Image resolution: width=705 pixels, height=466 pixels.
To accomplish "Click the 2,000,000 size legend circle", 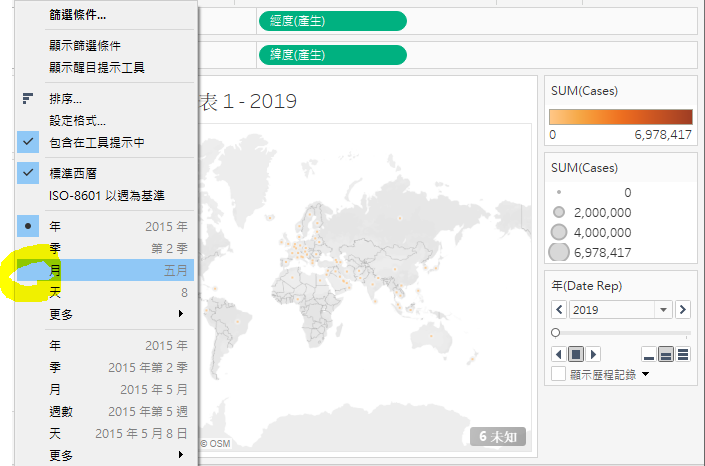I will (559, 212).
